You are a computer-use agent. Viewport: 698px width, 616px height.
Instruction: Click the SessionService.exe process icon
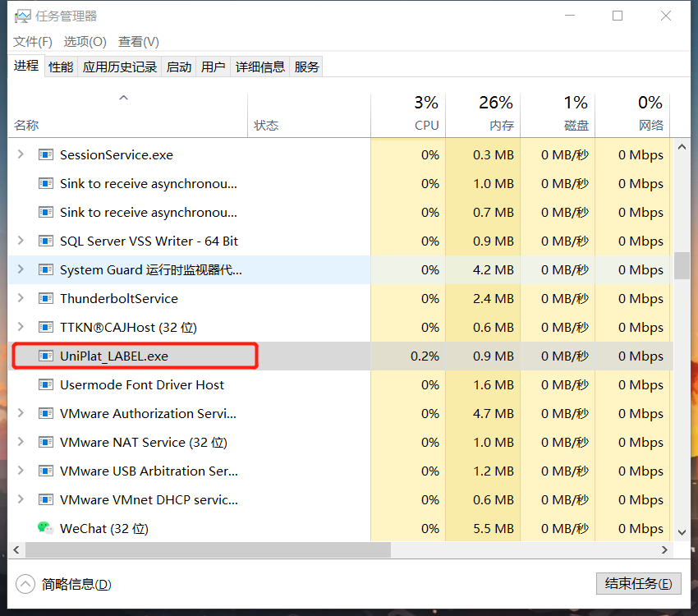[46, 154]
